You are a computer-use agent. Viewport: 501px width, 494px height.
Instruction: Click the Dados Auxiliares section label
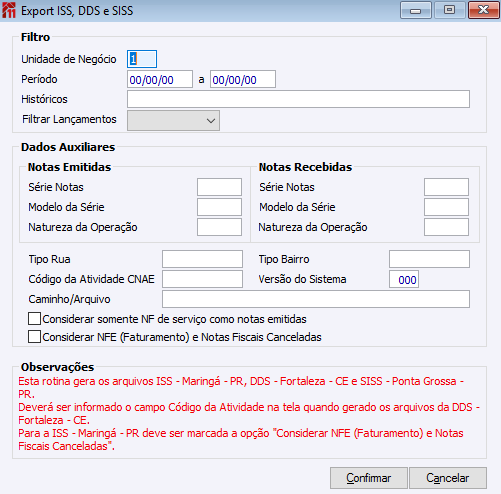click(68, 147)
